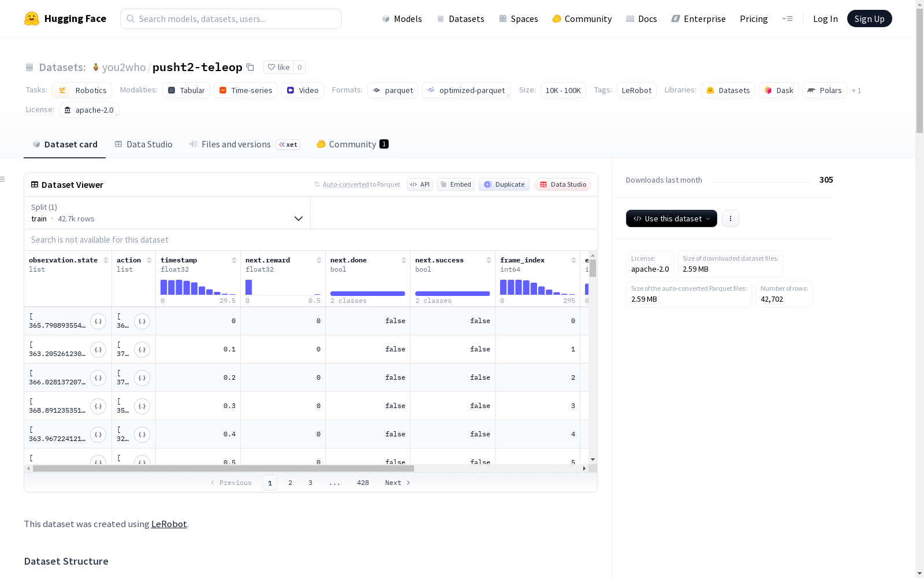This screenshot has width=924, height=578.
Task: Expand JSON of action cell in timestamp 0.1 row
Action: coord(142,350)
